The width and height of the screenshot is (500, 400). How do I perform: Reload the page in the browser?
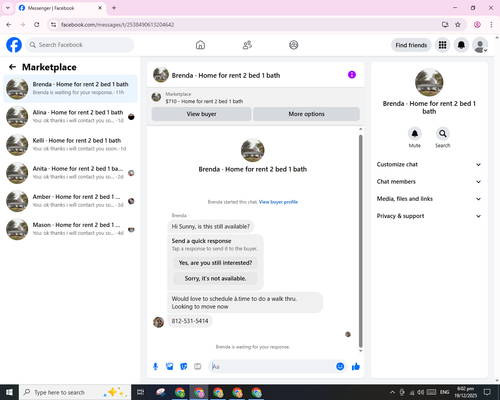(37, 24)
